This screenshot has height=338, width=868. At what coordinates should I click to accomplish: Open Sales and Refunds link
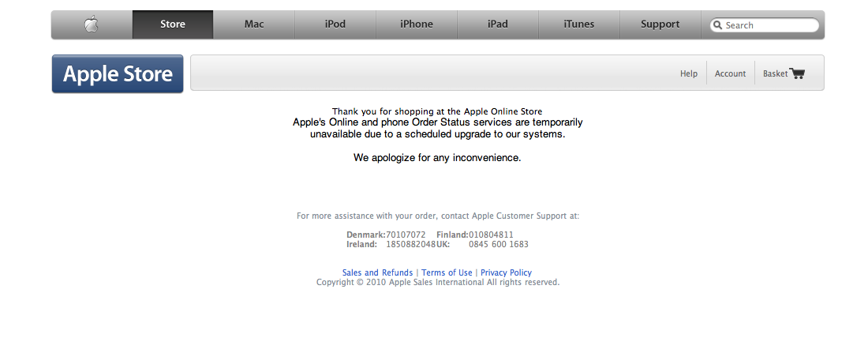(377, 272)
